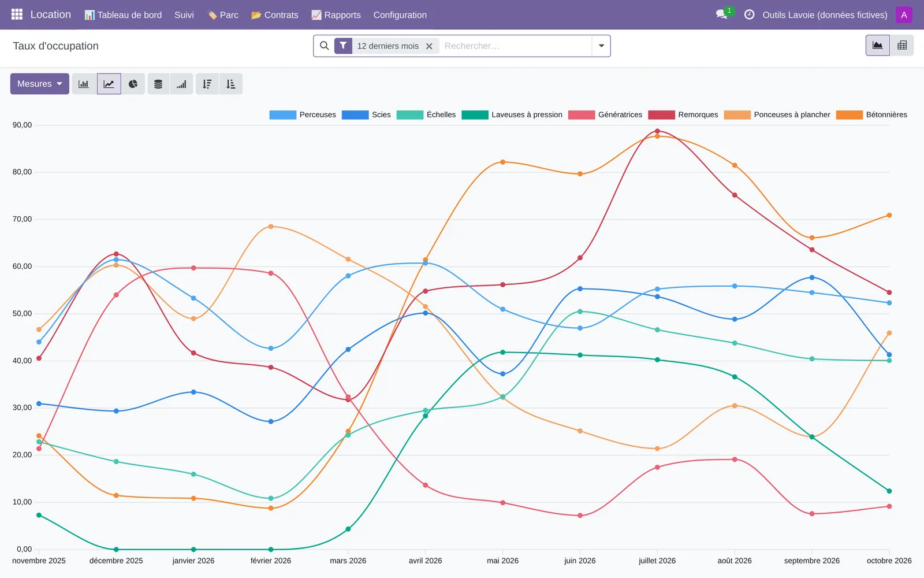Focus the Rechercher search field
The height and width of the screenshot is (578, 924).
[x=515, y=46]
